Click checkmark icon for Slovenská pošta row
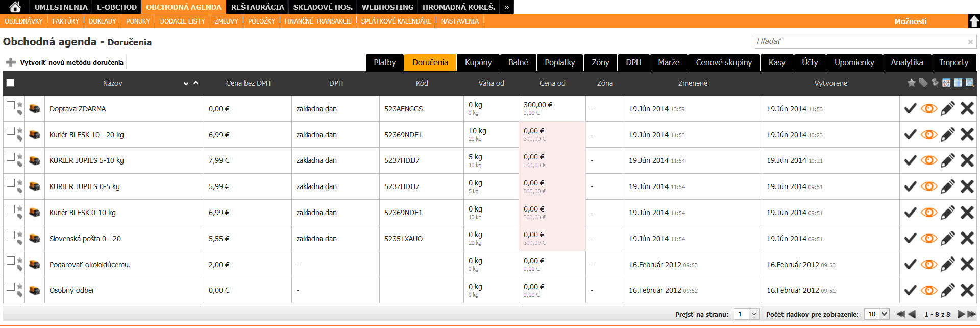980x328 pixels. click(x=910, y=239)
